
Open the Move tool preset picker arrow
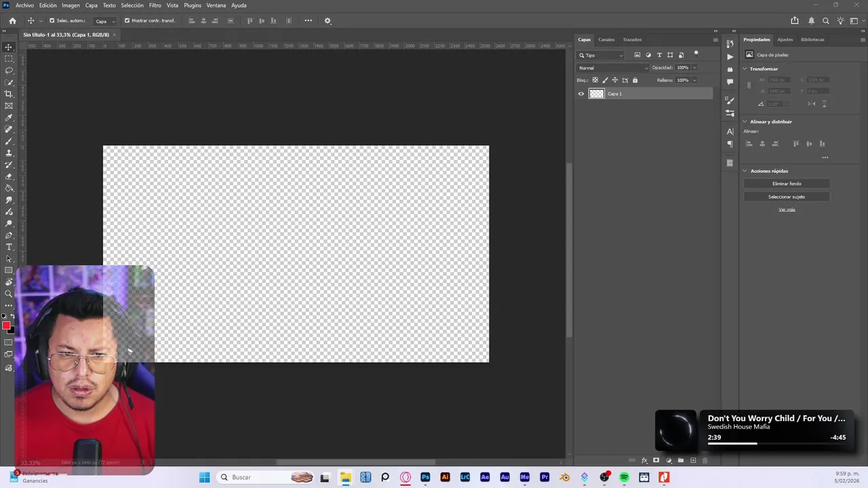[41, 21]
